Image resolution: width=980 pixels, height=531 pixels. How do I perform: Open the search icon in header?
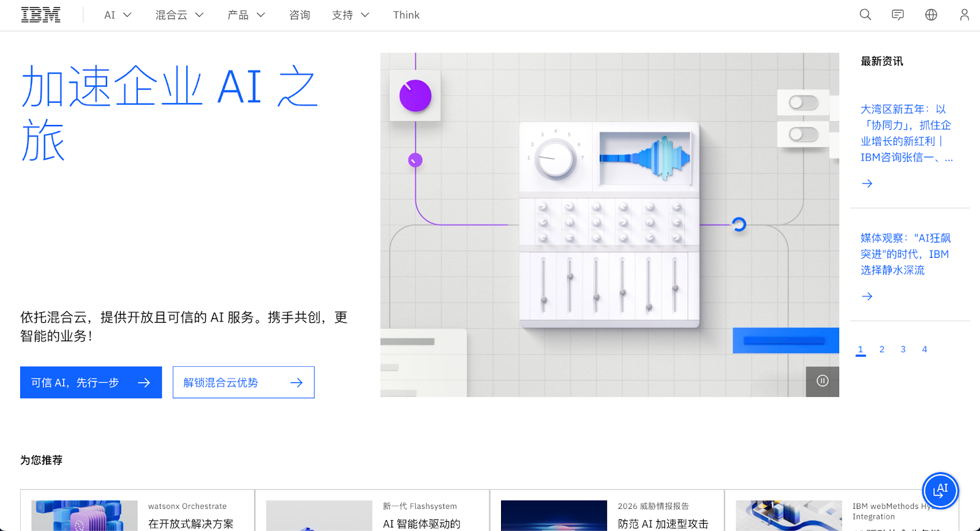(x=865, y=15)
